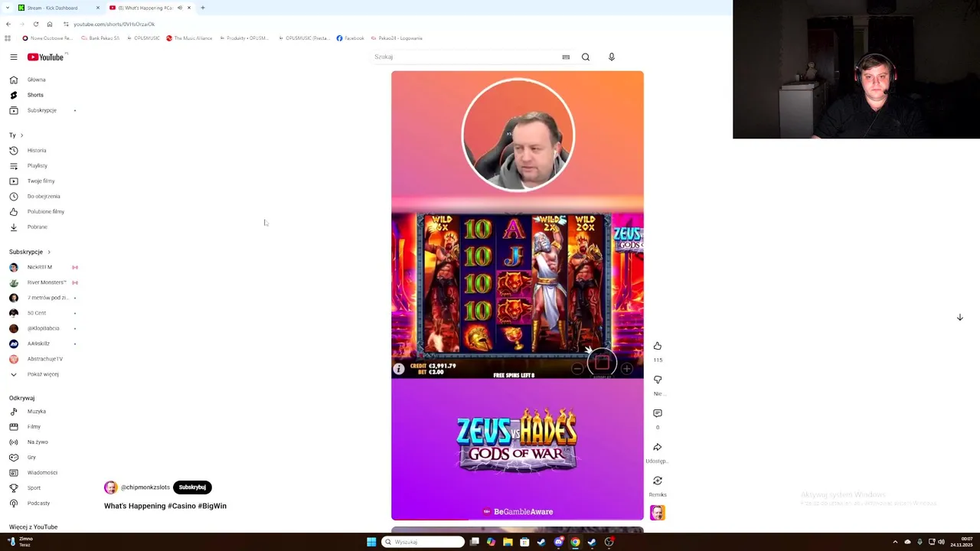Image resolution: width=980 pixels, height=551 pixels.
Task: Start voice search with microphone icon
Action: click(612, 57)
